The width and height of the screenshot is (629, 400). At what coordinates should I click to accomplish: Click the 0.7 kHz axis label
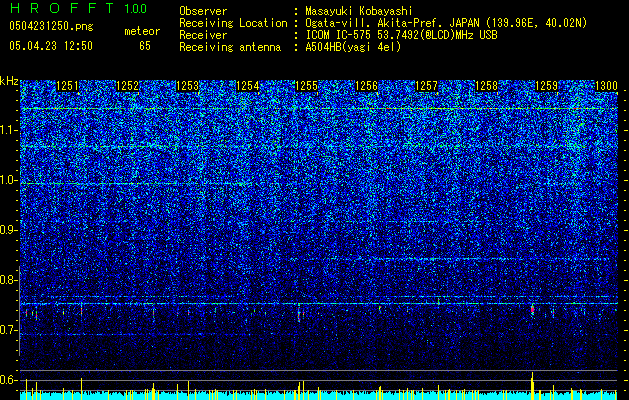8,330
